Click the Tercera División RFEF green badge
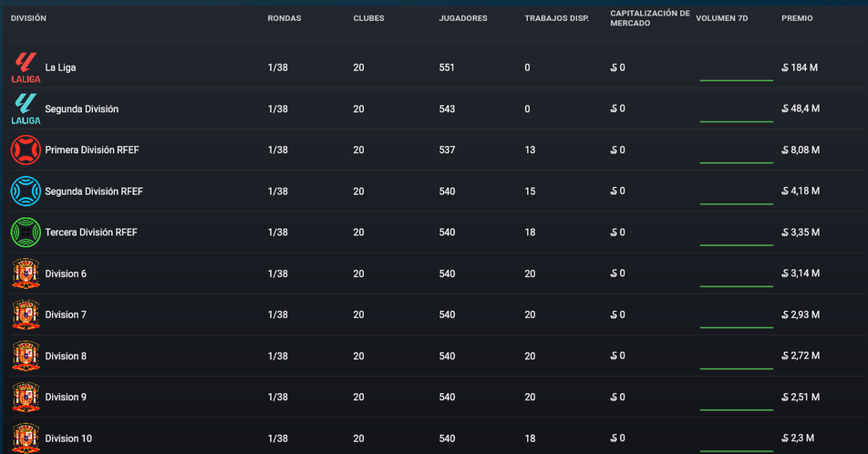 [26, 232]
